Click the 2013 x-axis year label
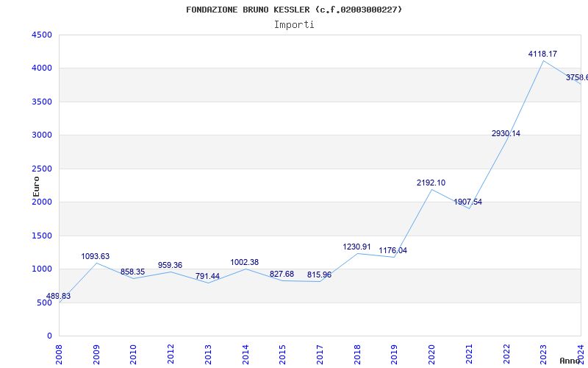Viewport: 588px width, 368px height. tap(208, 355)
